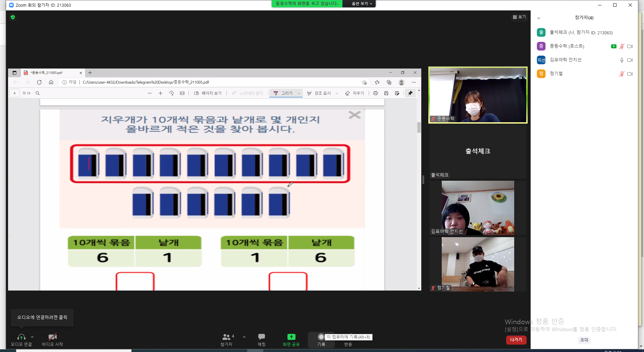Collapse the 참가자(4) panel chevron
644x352 pixels.
tap(539, 18)
